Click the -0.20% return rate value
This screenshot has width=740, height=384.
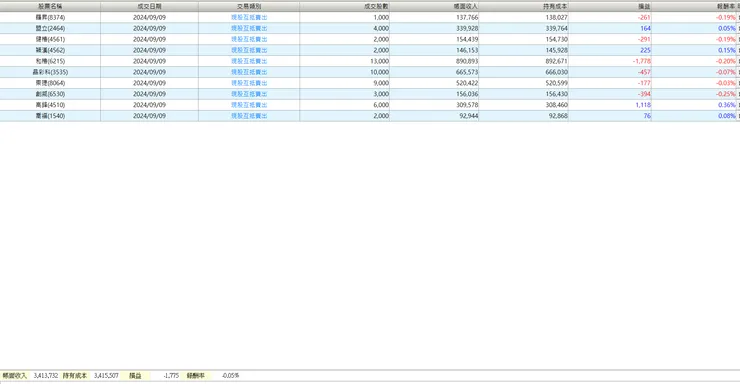click(x=726, y=61)
